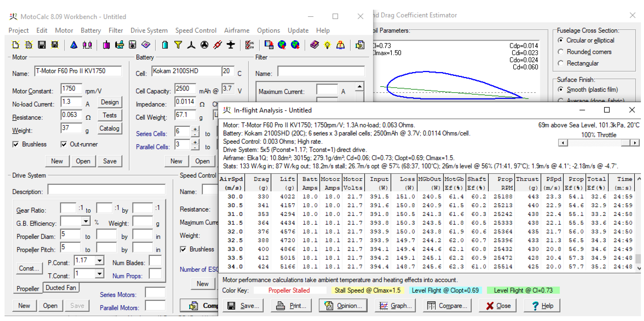Image resolution: width=644 pixels, height=321 pixels.
Task: Click the yellow filter funnel icon
Action: pyautogui.click(x=178, y=45)
